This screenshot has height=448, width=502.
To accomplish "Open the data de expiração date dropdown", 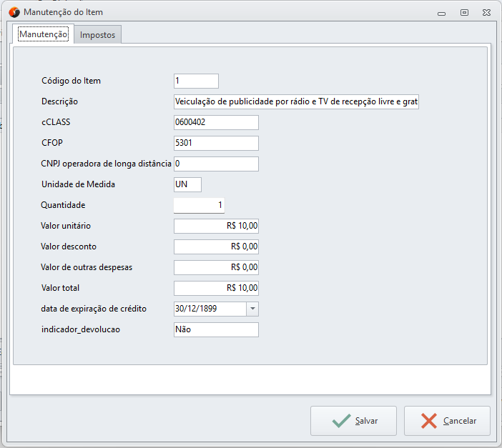I will (x=252, y=309).
